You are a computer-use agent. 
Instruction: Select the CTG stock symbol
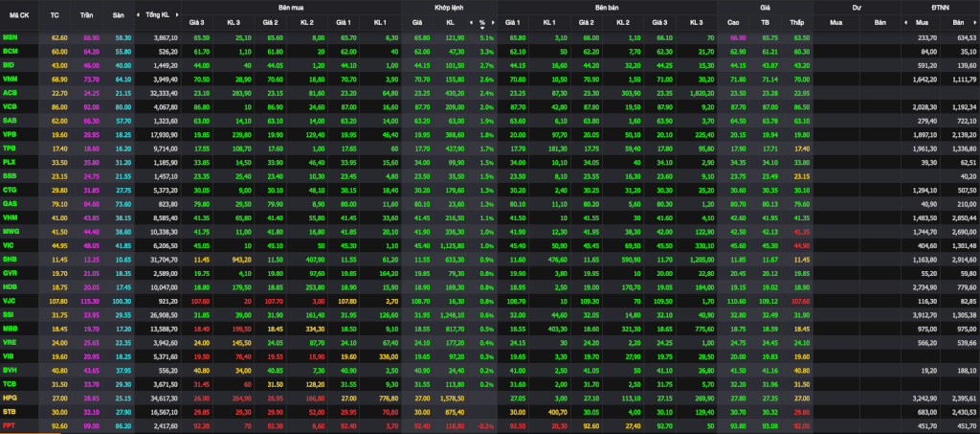pos(10,189)
